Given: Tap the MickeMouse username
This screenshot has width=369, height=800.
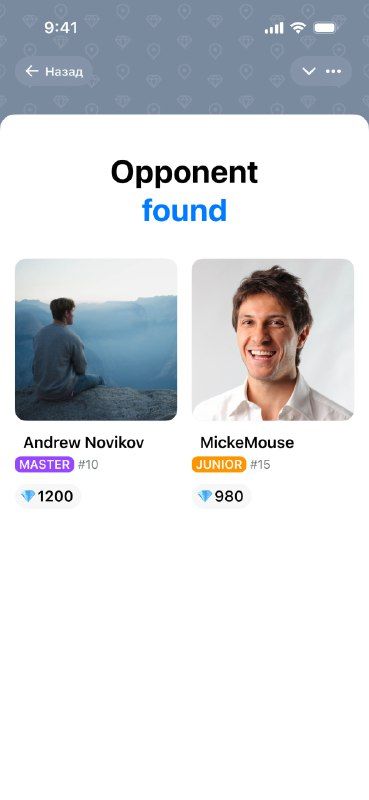Looking at the screenshot, I should tap(247, 442).
